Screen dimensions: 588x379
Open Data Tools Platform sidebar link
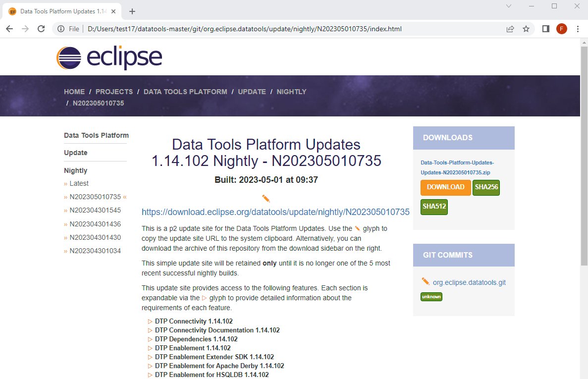pos(97,135)
